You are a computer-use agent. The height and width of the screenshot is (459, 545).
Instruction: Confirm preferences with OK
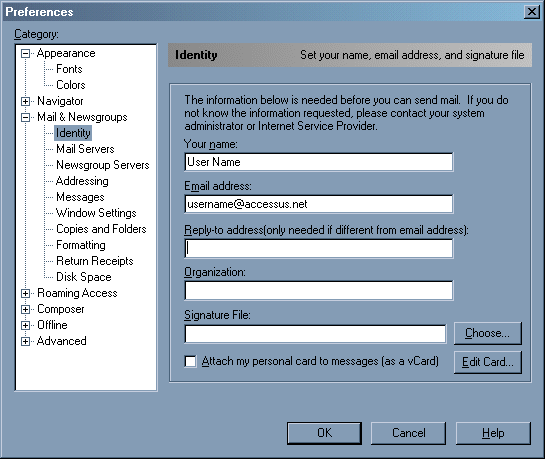[x=324, y=433]
